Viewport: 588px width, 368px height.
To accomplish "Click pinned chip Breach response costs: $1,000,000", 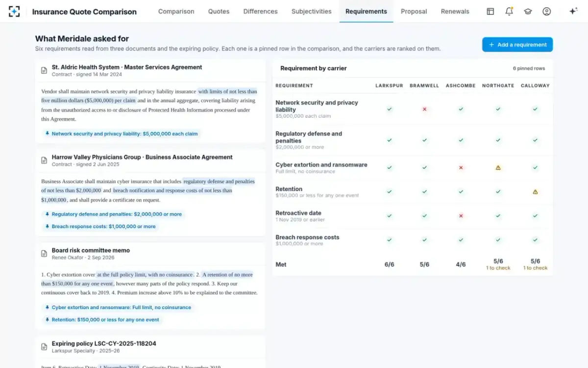I will tap(100, 227).
